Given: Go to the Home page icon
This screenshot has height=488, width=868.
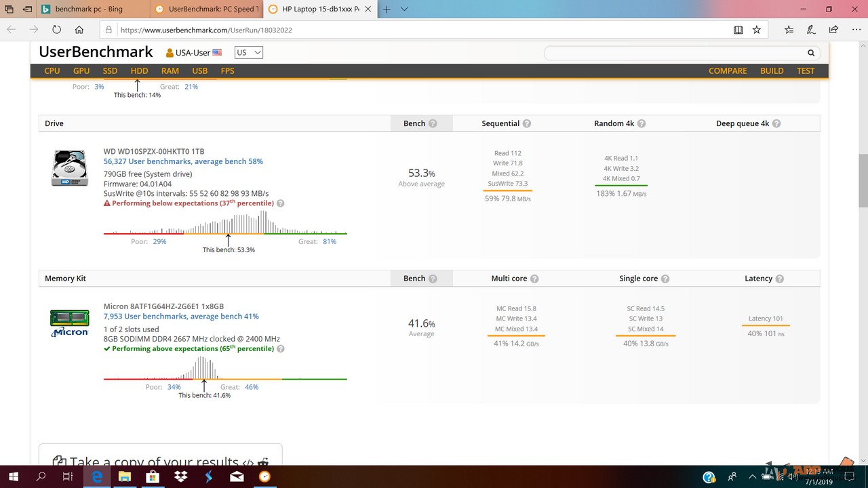Looking at the screenshot, I should 79,30.
